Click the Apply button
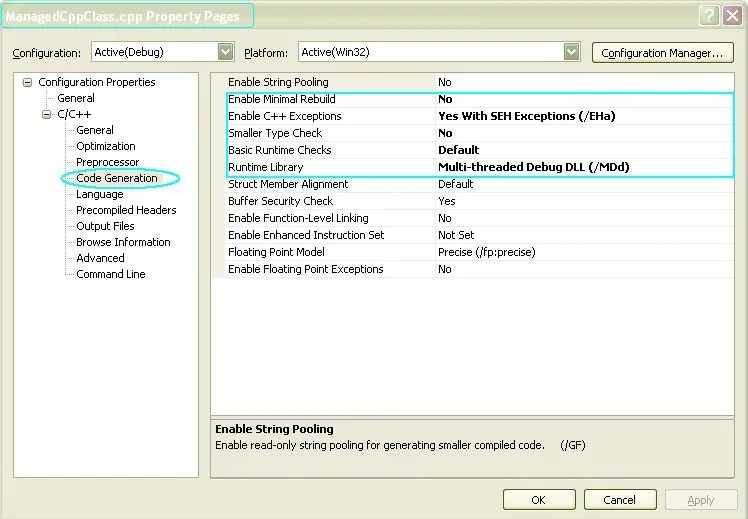The height and width of the screenshot is (519, 748). (x=701, y=499)
